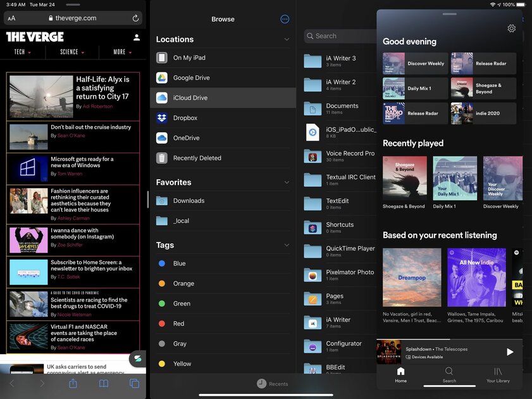Screen dimensions: 532x399
Task: Open the Files more options ellipsis button
Action: pyautogui.click(x=285, y=20)
